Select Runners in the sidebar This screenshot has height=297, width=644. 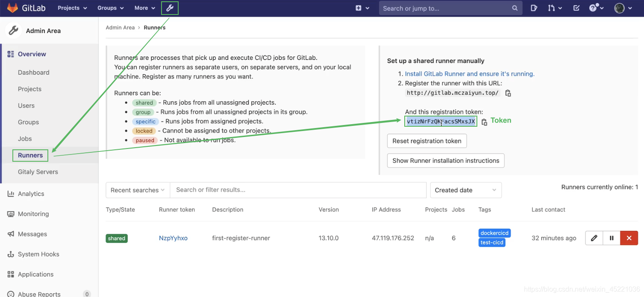pyautogui.click(x=30, y=155)
